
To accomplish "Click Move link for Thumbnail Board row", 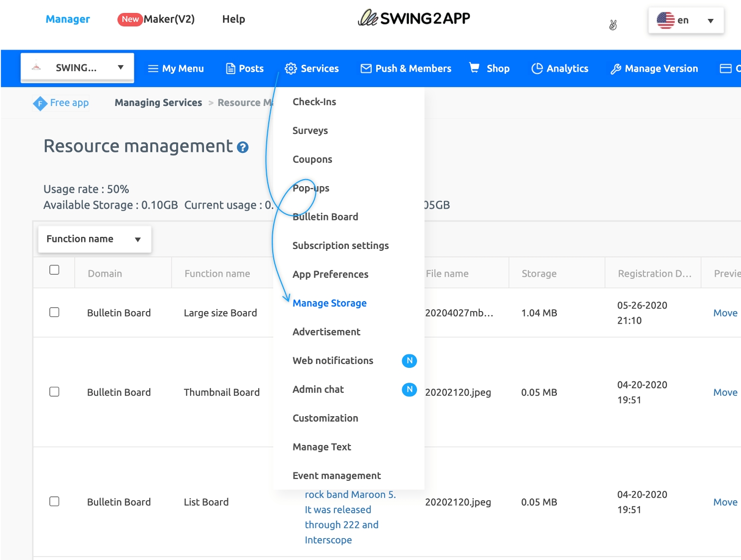I will (x=726, y=393).
